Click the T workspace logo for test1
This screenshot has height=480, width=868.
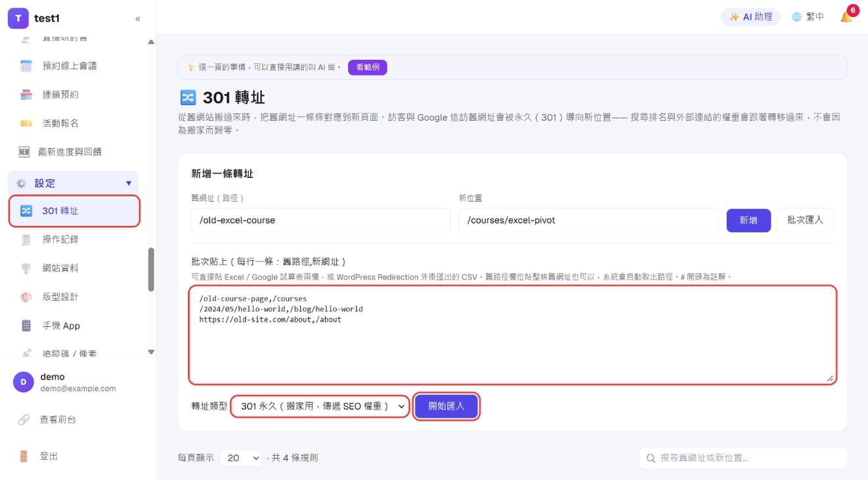[18, 18]
